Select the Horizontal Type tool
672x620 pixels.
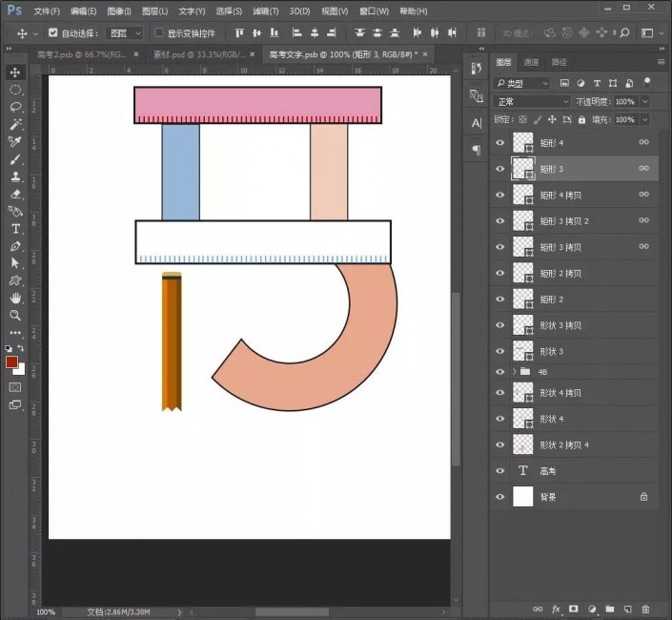(15, 229)
